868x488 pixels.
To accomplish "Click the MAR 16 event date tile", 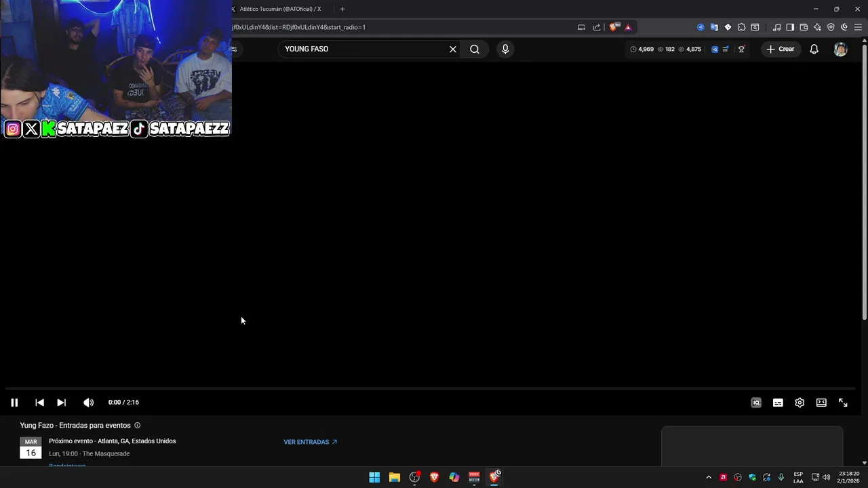I will (x=31, y=447).
